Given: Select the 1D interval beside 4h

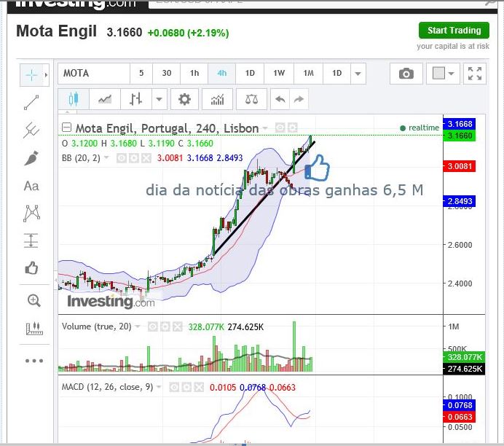Looking at the screenshot, I should pyautogui.click(x=250, y=74).
